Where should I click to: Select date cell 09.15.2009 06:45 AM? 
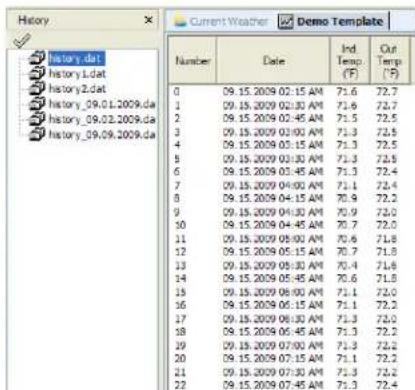click(x=273, y=331)
